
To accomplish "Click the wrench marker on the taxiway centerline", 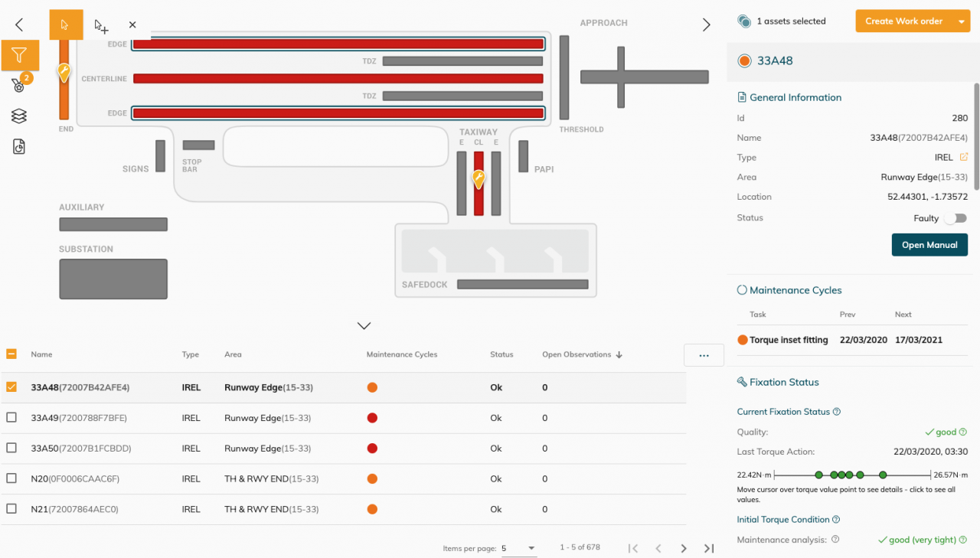I will (x=479, y=179).
